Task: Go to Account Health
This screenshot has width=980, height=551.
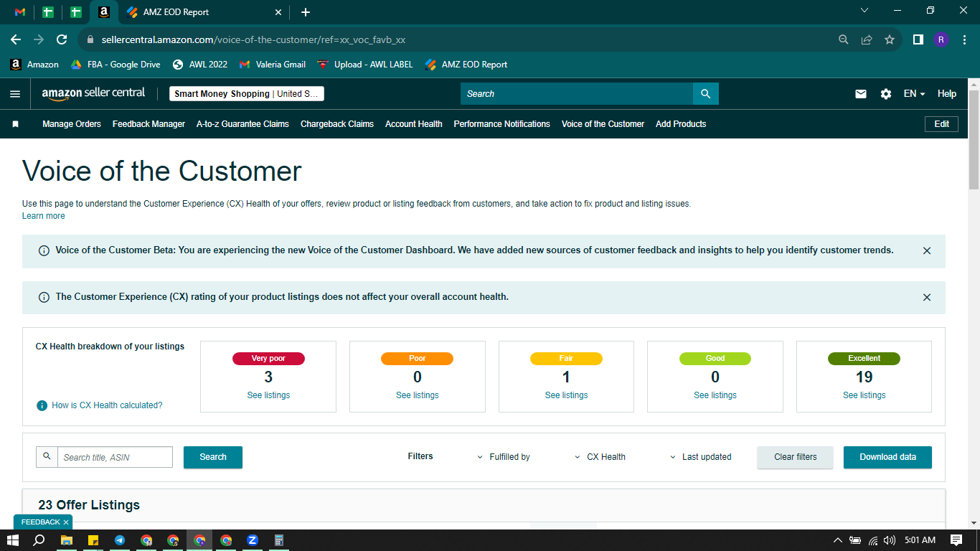Action: pyautogui.click(x=414, y=124)
